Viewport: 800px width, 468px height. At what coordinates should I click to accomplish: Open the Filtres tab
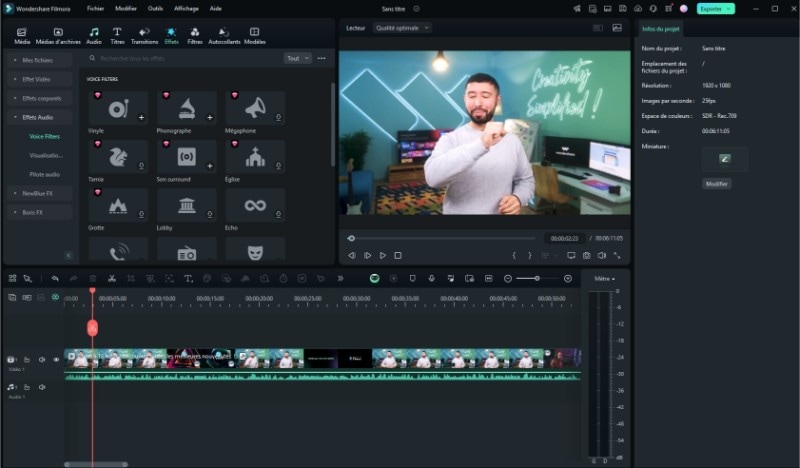195,36
